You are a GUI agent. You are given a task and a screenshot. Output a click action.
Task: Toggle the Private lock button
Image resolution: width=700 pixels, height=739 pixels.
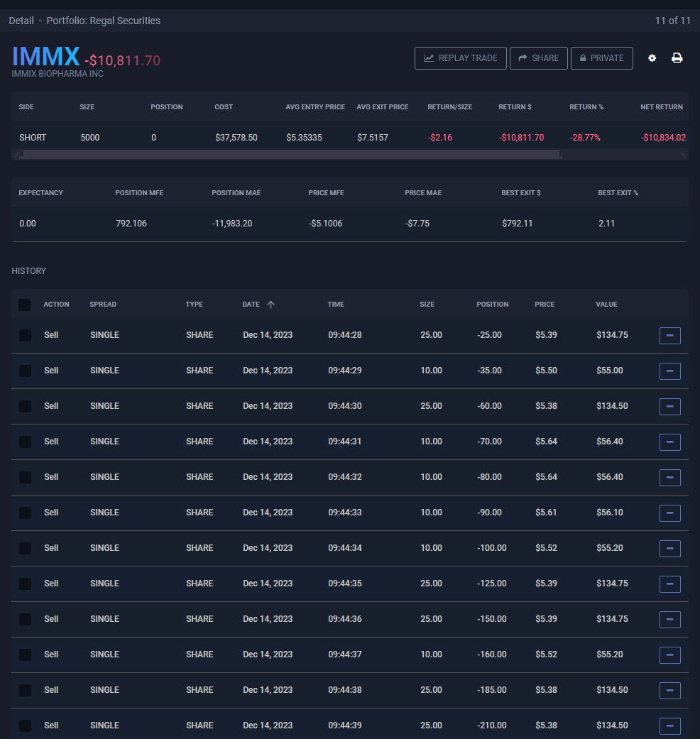click(602, 58)
